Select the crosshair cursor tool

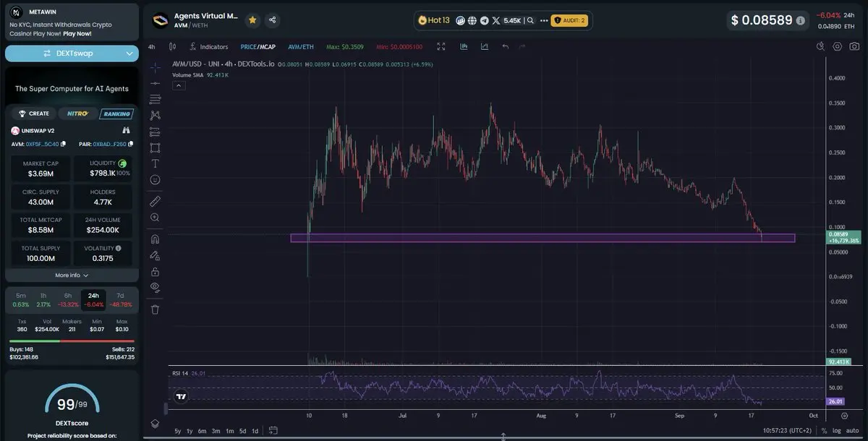[155, 67]
